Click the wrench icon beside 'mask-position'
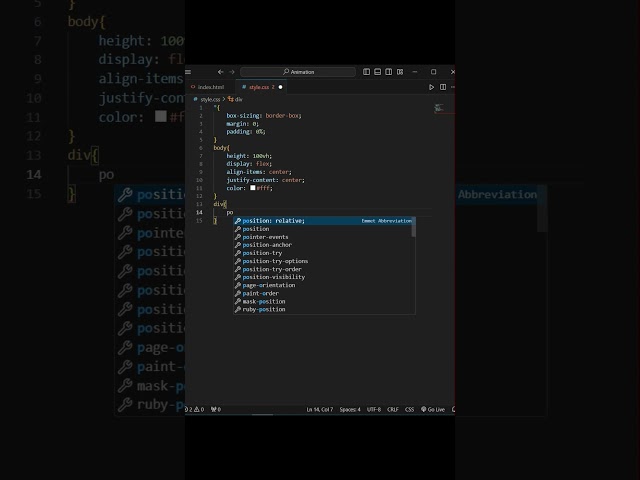The height and width of the screenshot is (480, 640). 238,302
